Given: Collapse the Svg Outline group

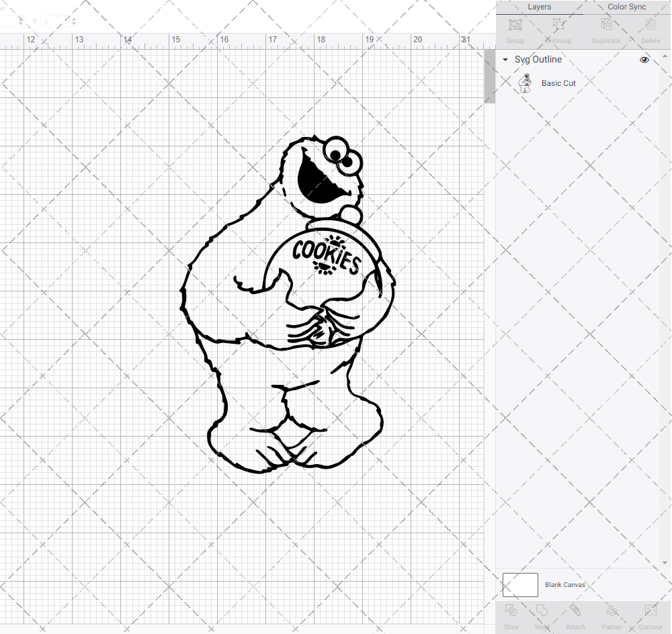Looking at the screenshot, I should 505,60.
